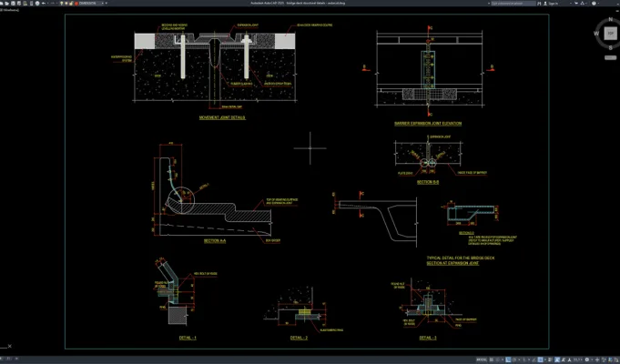Toggle Lineweight display in status bar
620x364 pixels.
tap(550, 359)
